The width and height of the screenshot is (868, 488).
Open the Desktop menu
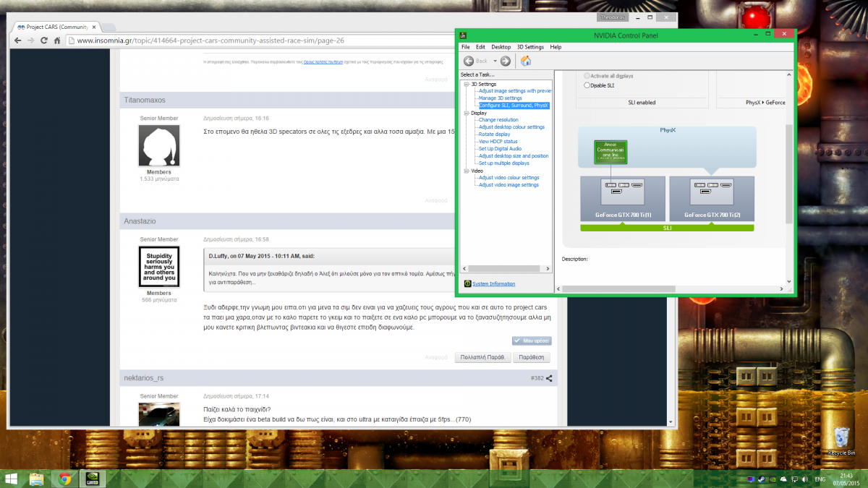501,47
